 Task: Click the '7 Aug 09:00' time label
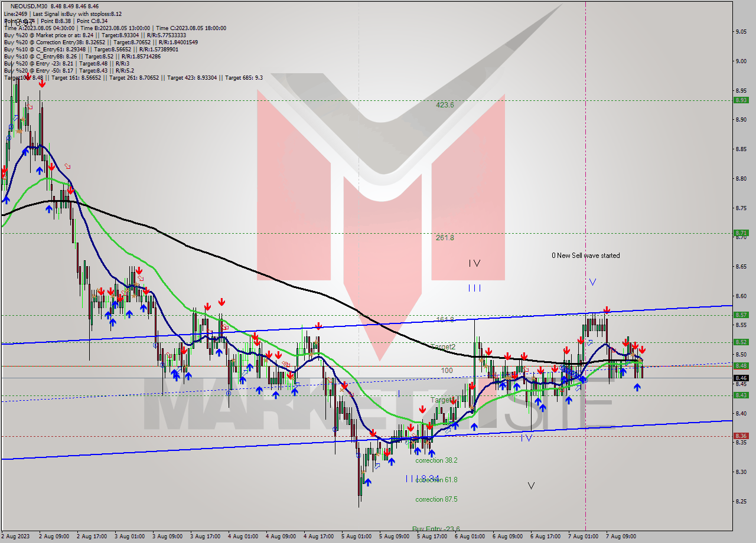[621, 537]
